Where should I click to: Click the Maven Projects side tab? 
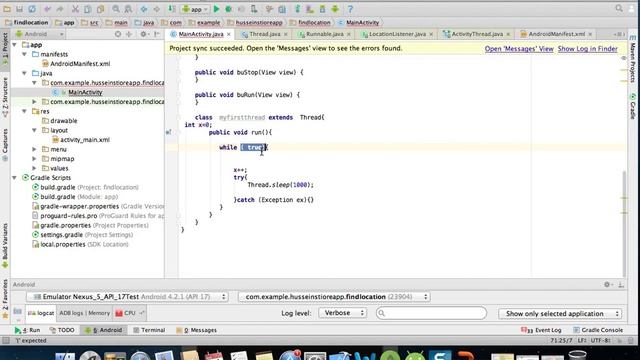coord(633,59)
